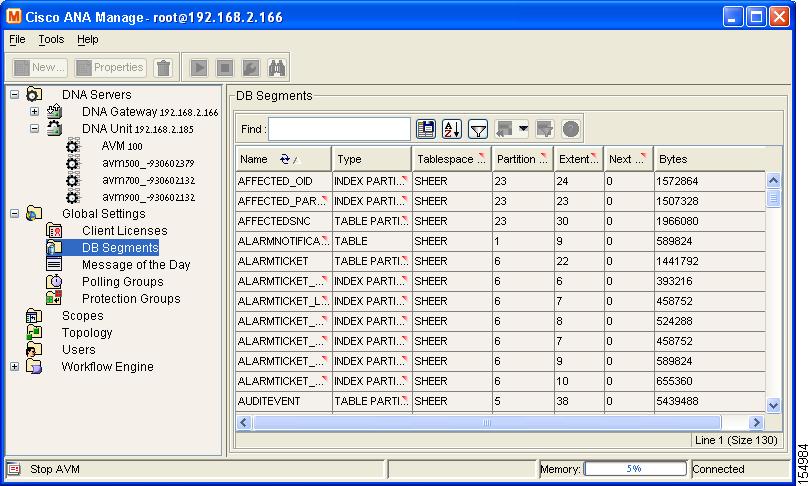This screenshot has width=812, height=486.
Task: Open the dropdown arrow beside grayed table icon
Action: (x=524, y=128)
